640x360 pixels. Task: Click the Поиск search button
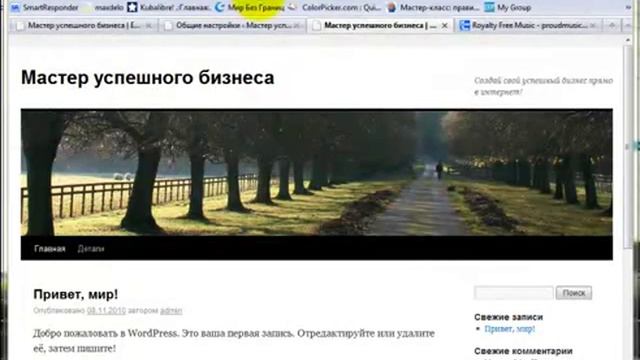click(x=574, y=293)
